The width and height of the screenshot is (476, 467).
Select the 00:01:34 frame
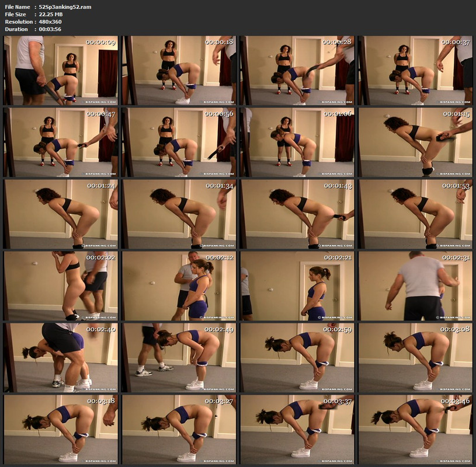point(179,214)
